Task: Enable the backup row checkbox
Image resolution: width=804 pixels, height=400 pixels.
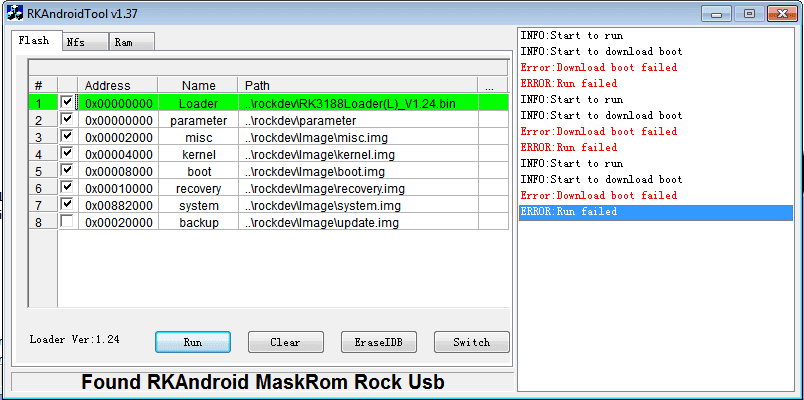Action: tap(67, 221)
